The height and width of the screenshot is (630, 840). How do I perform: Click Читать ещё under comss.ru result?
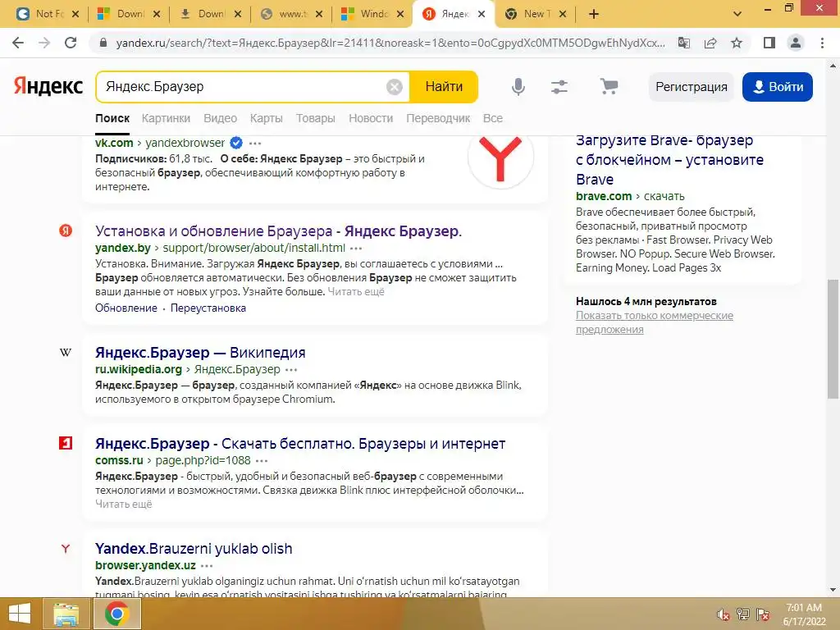[x=124, y=504]
